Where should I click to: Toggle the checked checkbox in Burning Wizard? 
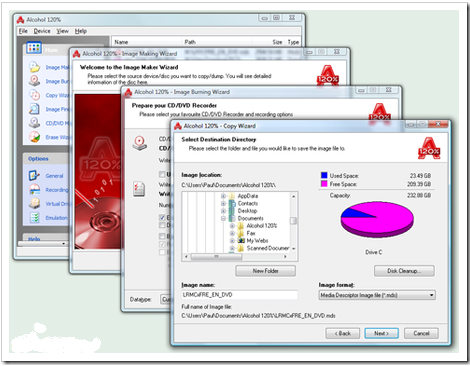[x=162, y=217]
